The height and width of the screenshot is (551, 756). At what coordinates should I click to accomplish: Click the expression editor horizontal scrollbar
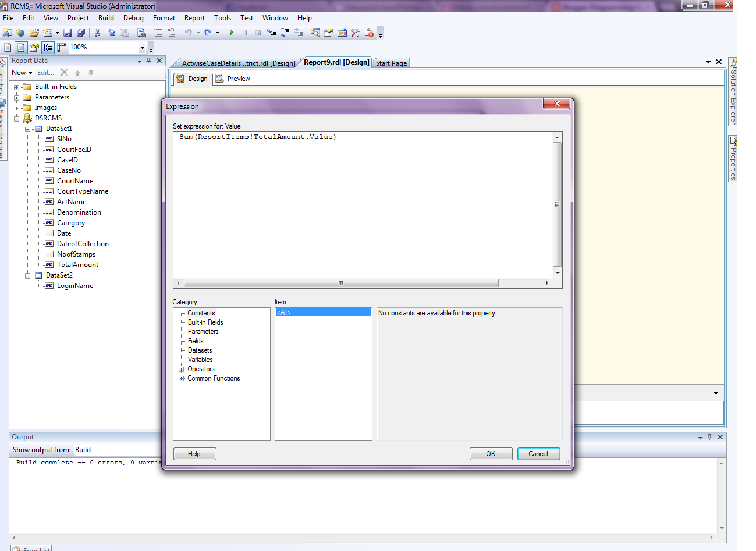341,283
